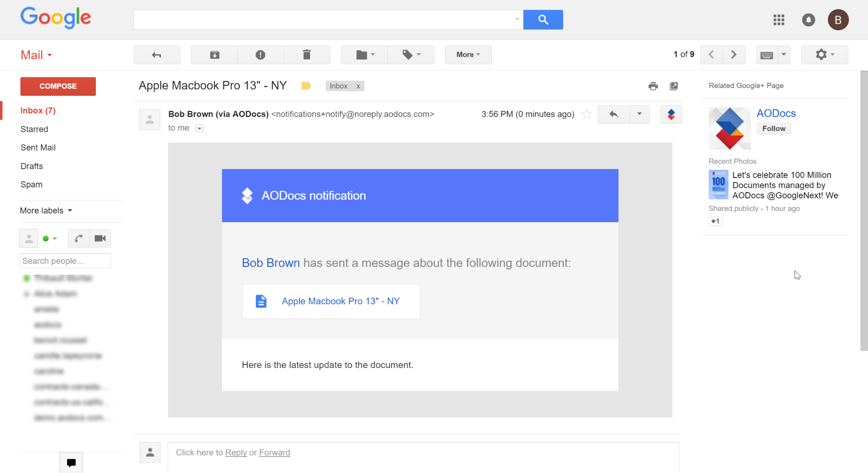Click the mail search field
This screenshot has width=868, height=473.
coord(323,20)
